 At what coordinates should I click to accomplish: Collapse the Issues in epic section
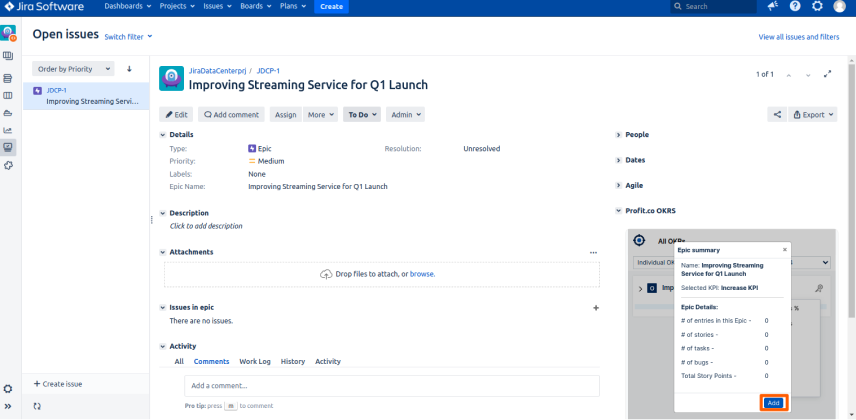click(x=162, y=308)
